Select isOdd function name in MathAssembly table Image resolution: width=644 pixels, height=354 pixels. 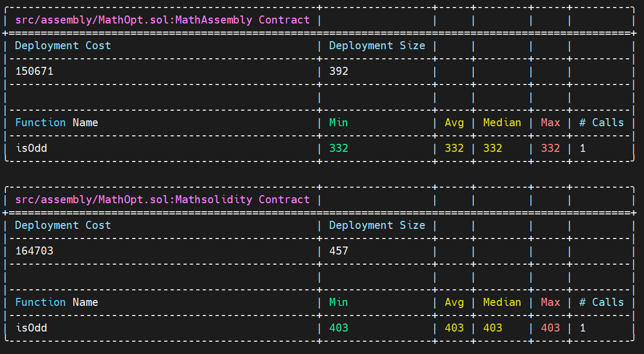point(31,148)
